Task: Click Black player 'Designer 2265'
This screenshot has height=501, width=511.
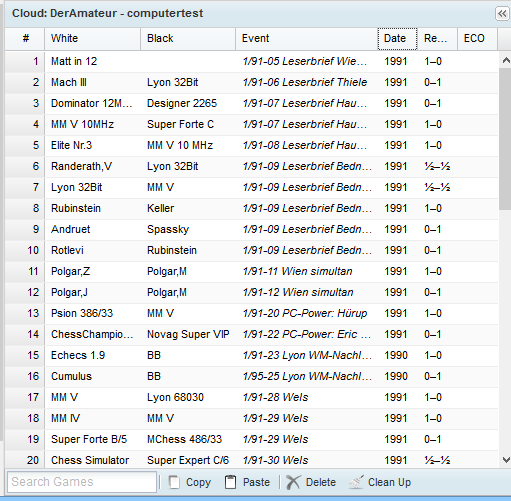Action: [x=182, y=103]
